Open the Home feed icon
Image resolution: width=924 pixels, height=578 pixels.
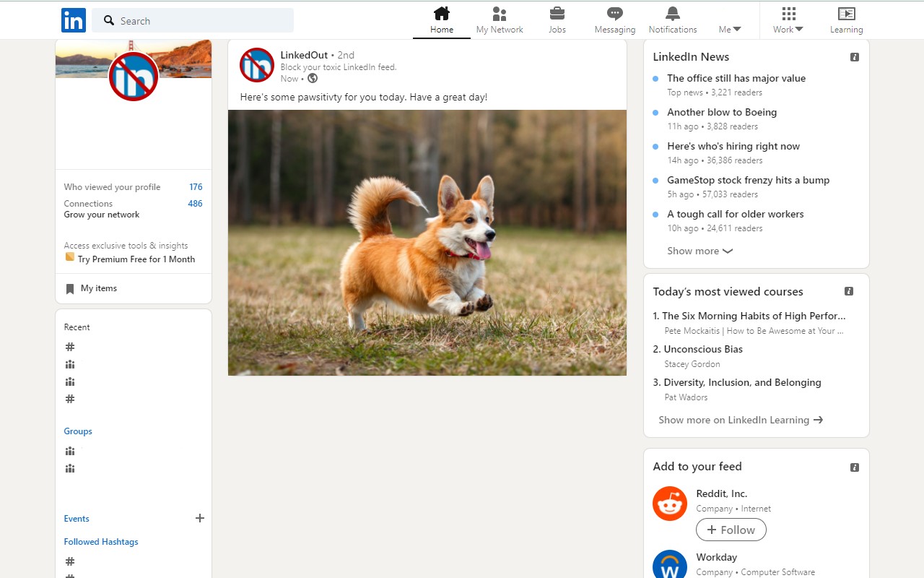(441, 14)
